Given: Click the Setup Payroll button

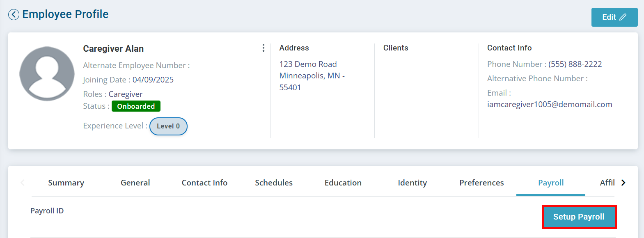Looking at the screenshot, I should 579,217.
